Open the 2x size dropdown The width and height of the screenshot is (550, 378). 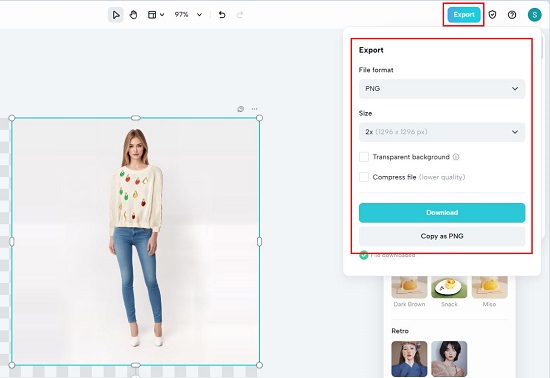[x=442, y=132]
